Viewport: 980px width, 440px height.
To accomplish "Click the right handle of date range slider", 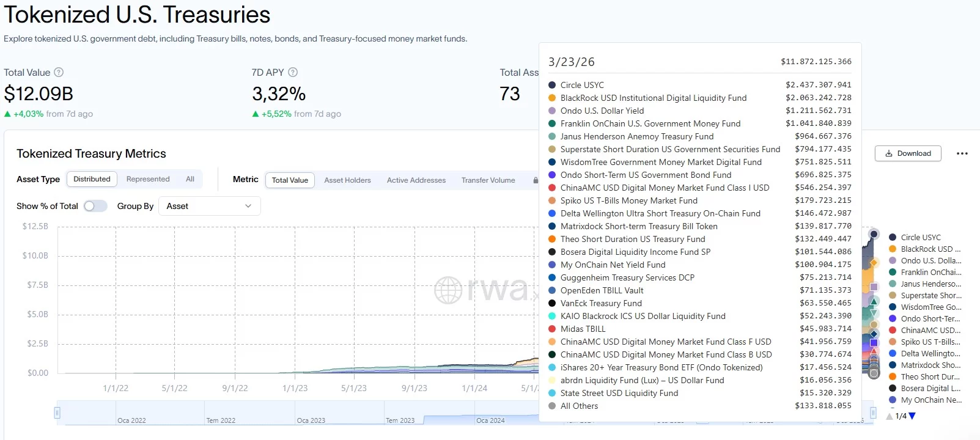I will click(873, 413).
